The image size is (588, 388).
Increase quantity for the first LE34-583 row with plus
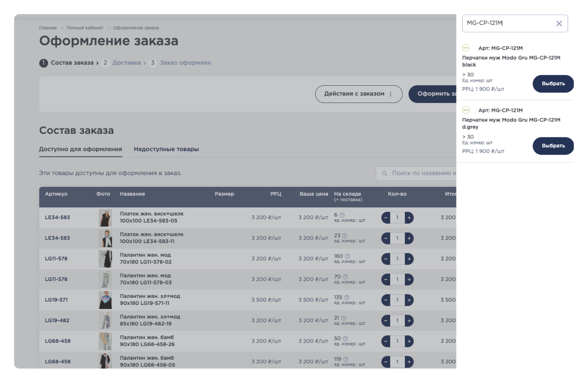[409, 217]
